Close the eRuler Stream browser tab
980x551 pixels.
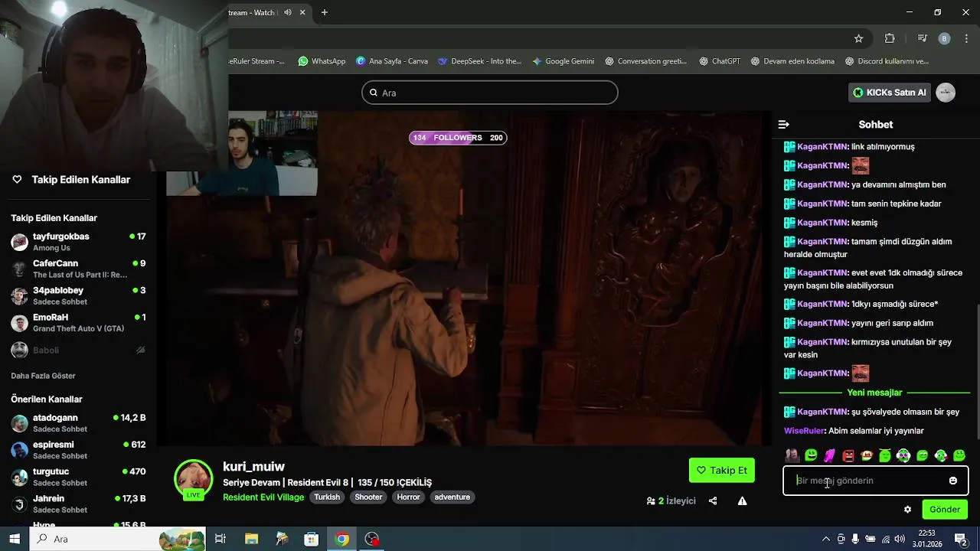tap(303, 12)
